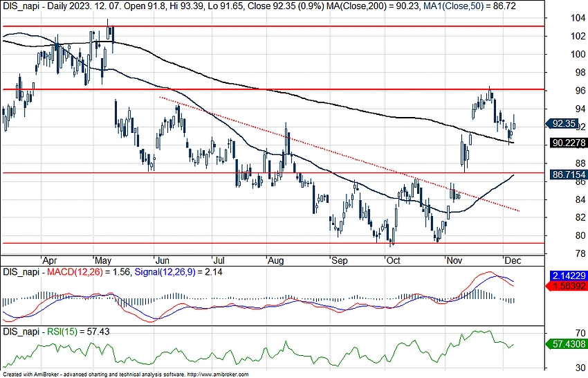Click the 84 price axis label

tap(580, 199)
